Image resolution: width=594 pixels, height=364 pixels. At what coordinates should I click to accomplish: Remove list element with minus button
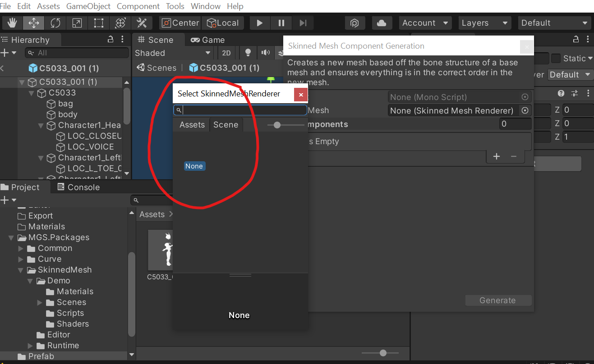click(x=513, y=156)
